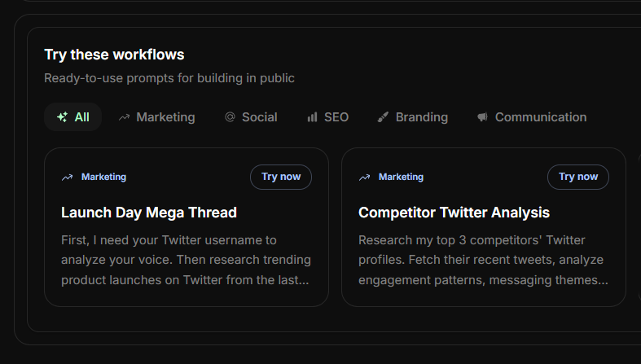Click the at-sign icon beside Social
Screen dimensions: 641x364
(x=230, y=117)
